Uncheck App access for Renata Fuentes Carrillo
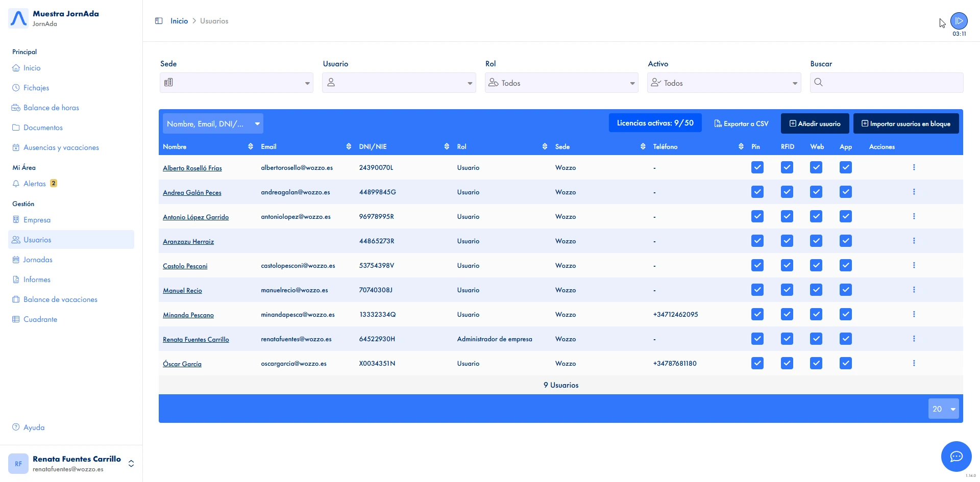The image size is (980, 482). tap(846, 338)
